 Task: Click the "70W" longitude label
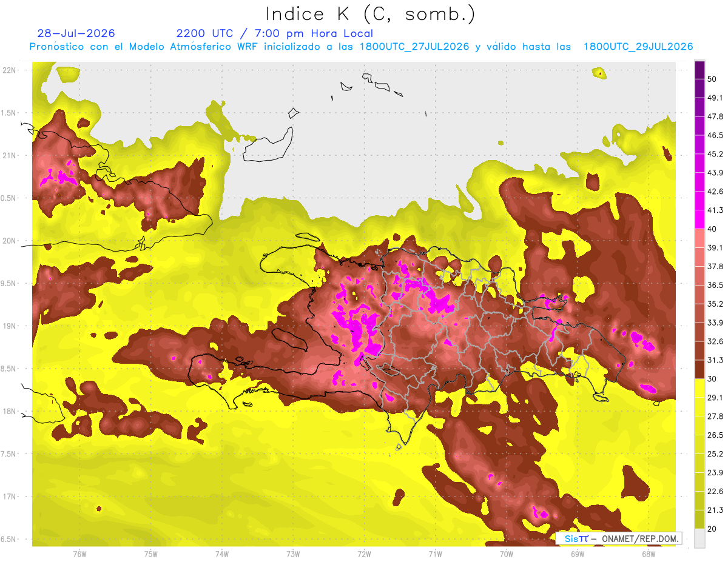click(x=507, y=554)
